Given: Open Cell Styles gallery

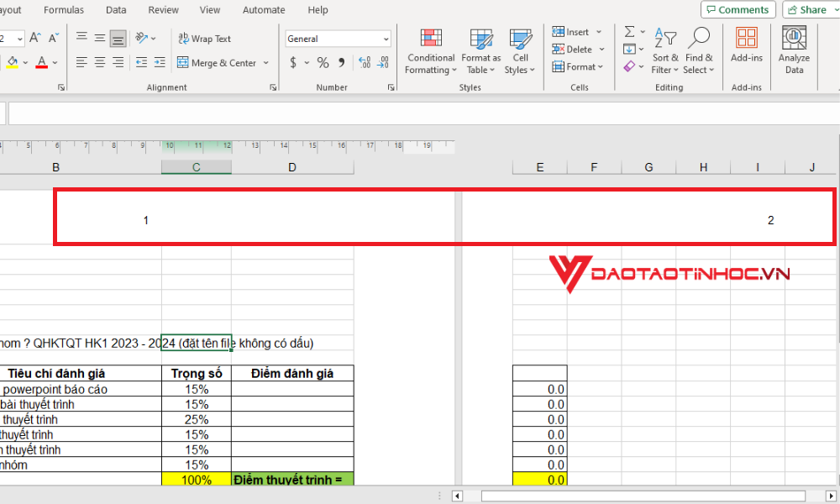Looking at the screenshot, I should [x=520, y=52].
